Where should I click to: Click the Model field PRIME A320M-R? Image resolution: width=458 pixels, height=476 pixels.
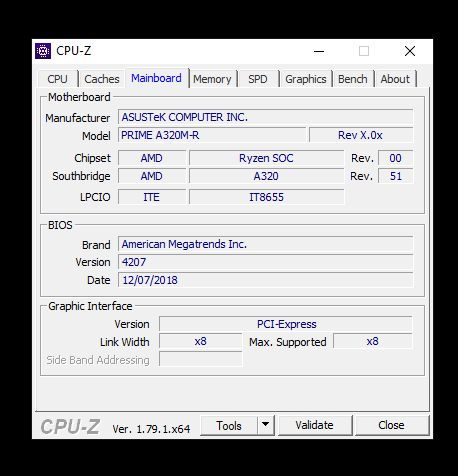tap(212, 135)
